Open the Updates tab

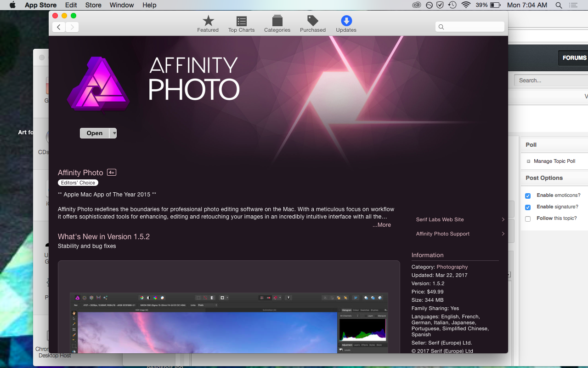point(346,24)
